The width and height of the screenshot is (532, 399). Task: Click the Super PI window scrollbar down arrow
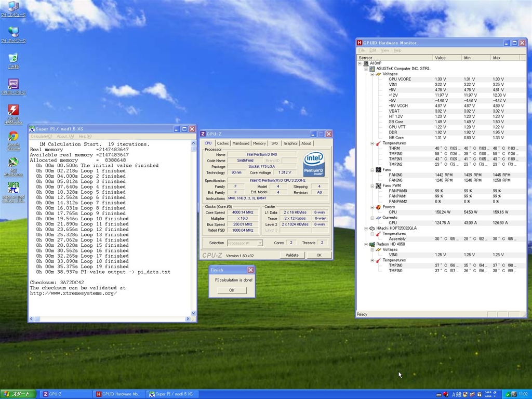click(194, 313)
